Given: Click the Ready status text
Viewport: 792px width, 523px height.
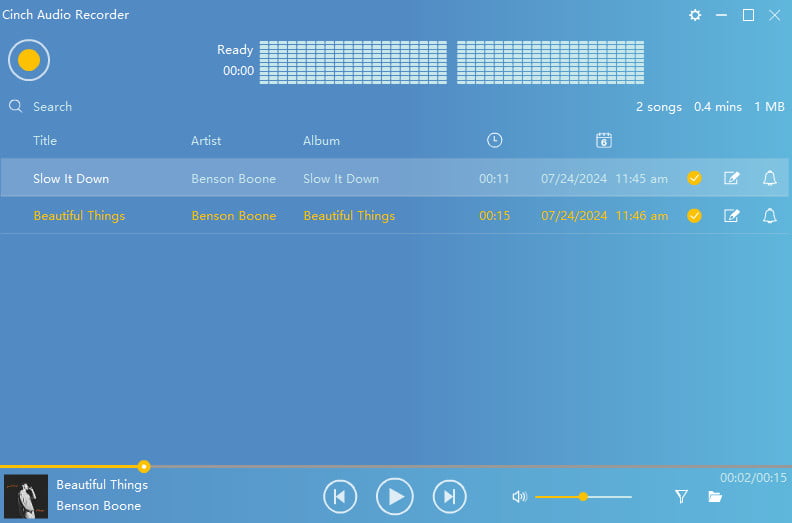Looking at the screenshot, I should coord(235,50).
